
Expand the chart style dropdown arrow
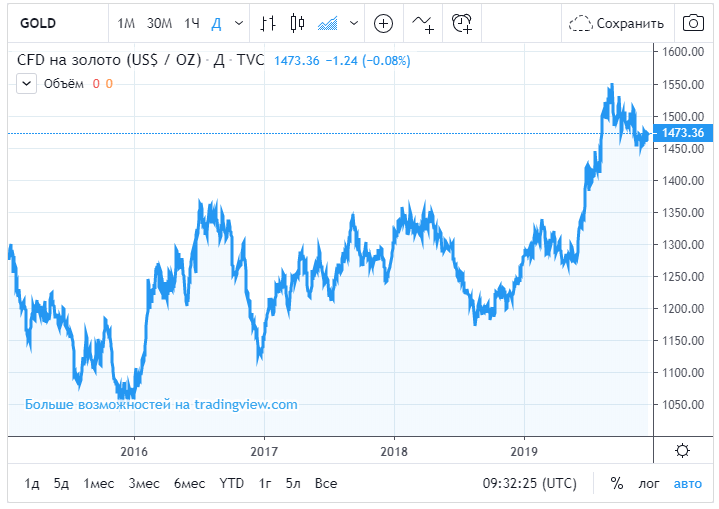[354, 23]
